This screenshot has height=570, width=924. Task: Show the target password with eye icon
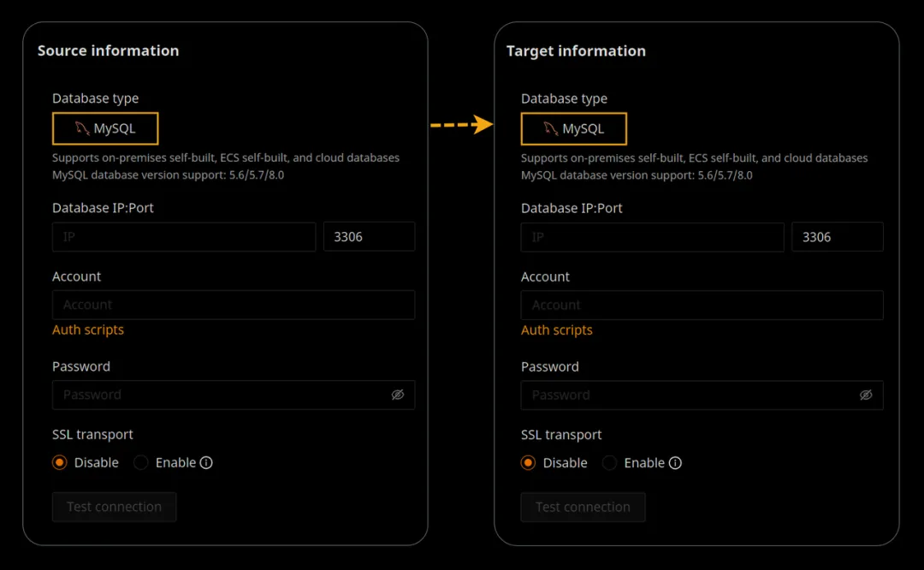tap(866, 395)
